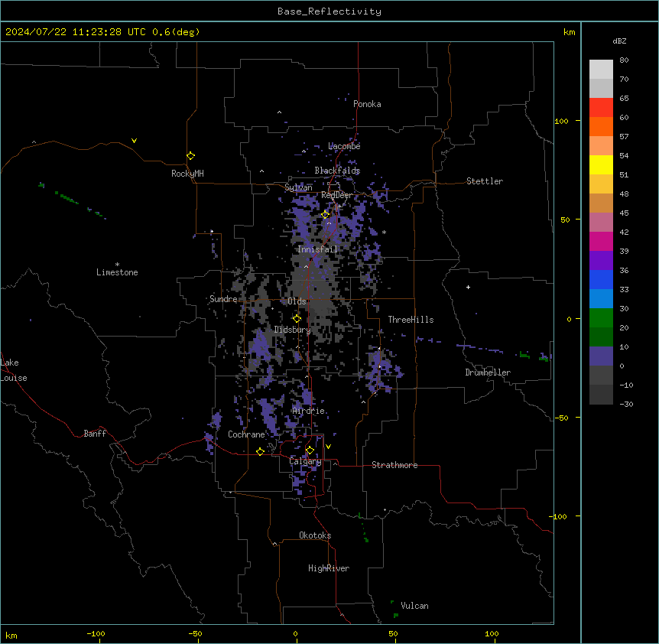The image size is (659, 644).
Task: Select the dBZ legend heading
Action: (x=619, y=41)
